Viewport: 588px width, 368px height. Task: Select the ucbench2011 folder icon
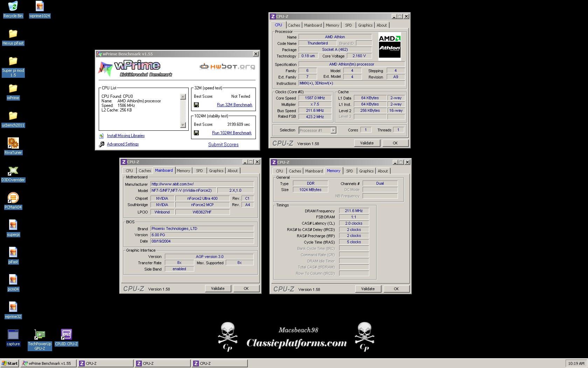click(13, 116)
